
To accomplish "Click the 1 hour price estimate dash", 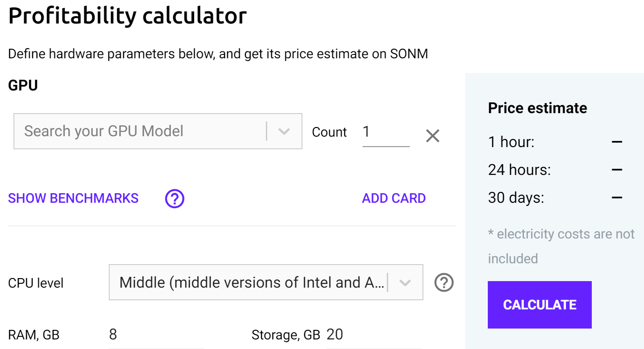I will pyautogui.click(x=617, y=142).
